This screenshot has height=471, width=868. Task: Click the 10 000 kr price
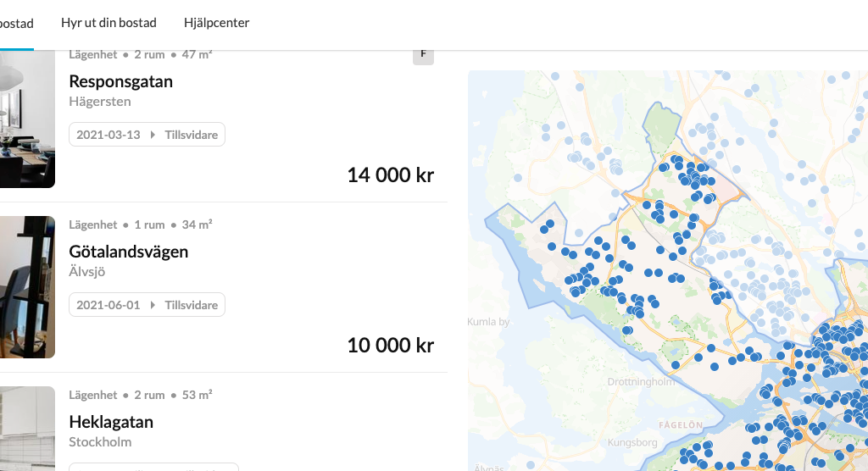pos(390,346)
